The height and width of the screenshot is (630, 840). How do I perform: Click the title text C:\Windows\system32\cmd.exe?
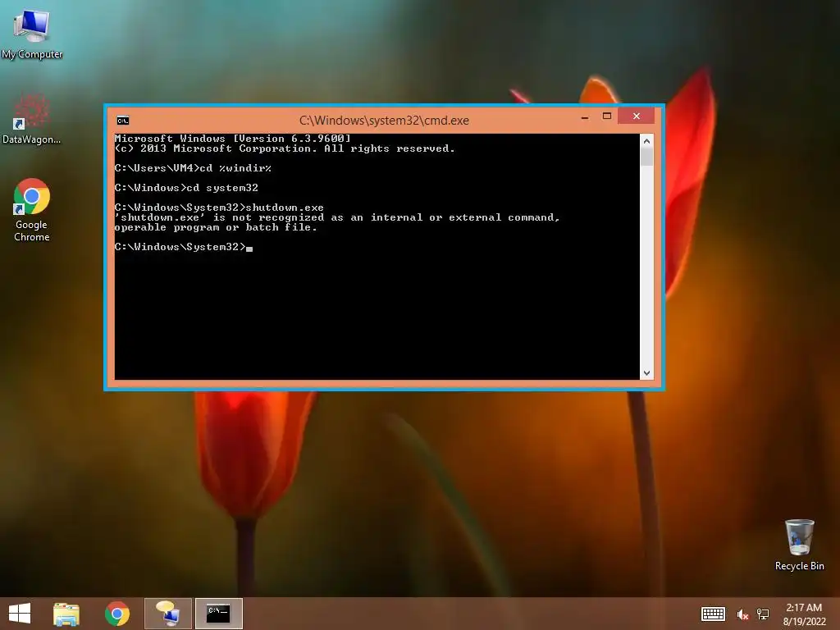[384, 121]
